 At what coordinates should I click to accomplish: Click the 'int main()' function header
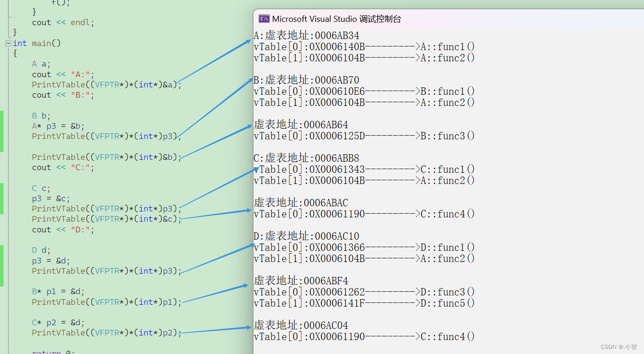click(x=37, y=43)
